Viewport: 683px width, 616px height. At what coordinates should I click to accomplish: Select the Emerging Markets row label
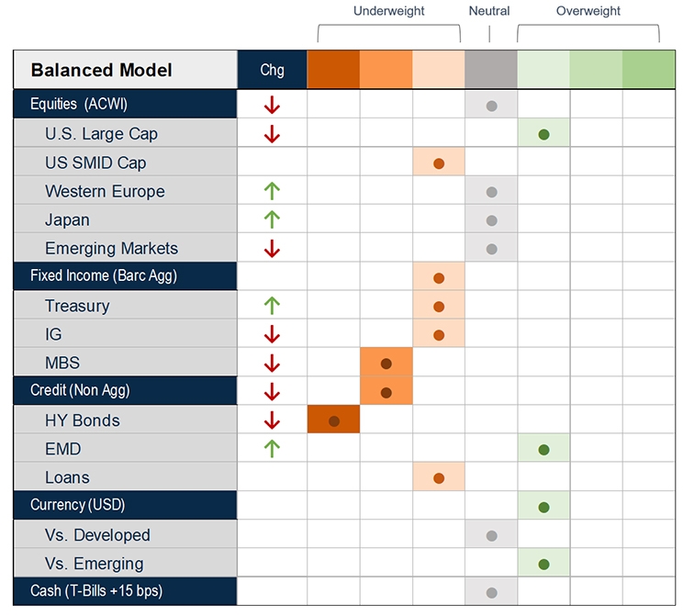(x=111, y=248)
